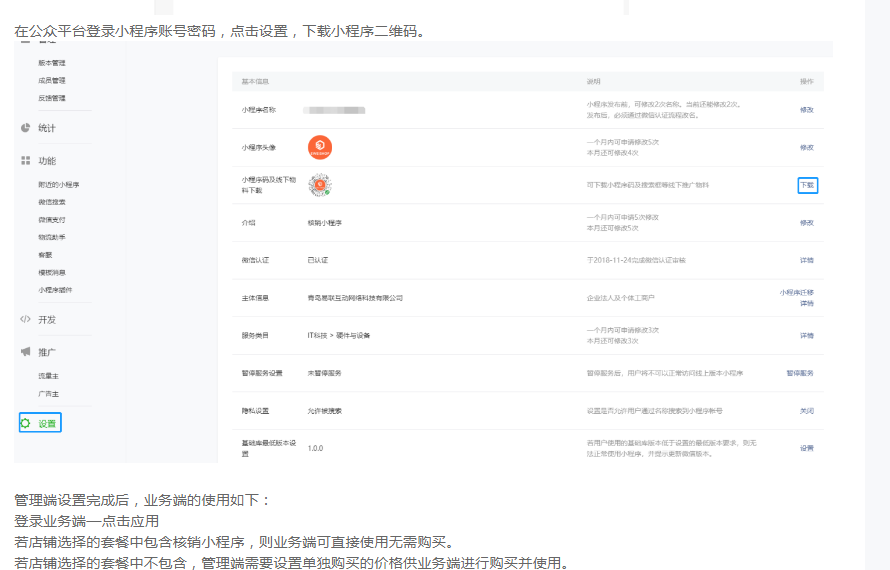Select 附近的小程序 under 功能

click(58, 185)
